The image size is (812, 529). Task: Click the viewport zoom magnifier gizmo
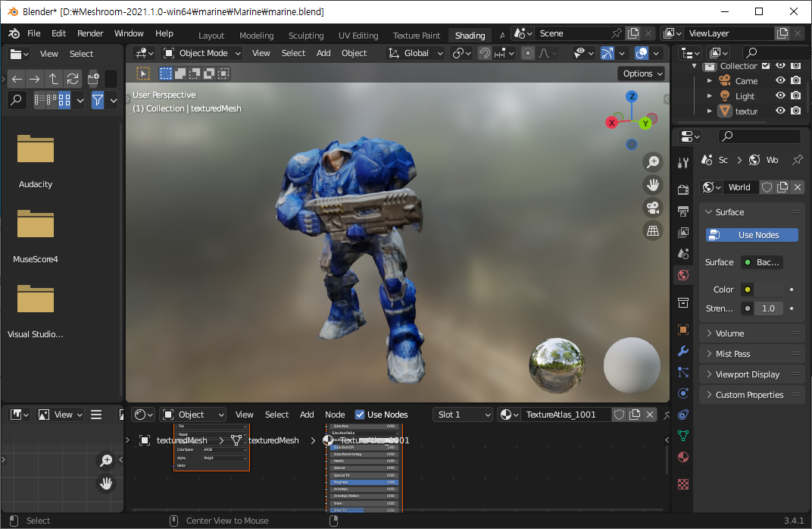click(653, 162)
